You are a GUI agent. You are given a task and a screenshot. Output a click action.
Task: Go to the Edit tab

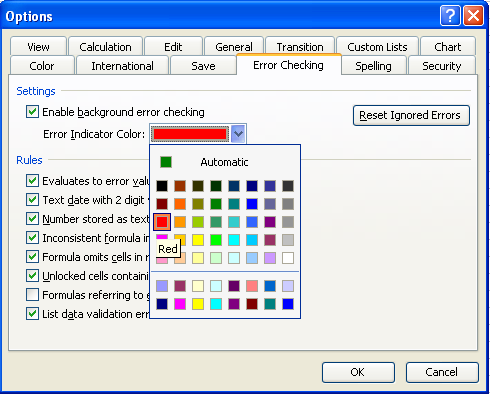tap(173, 47)
